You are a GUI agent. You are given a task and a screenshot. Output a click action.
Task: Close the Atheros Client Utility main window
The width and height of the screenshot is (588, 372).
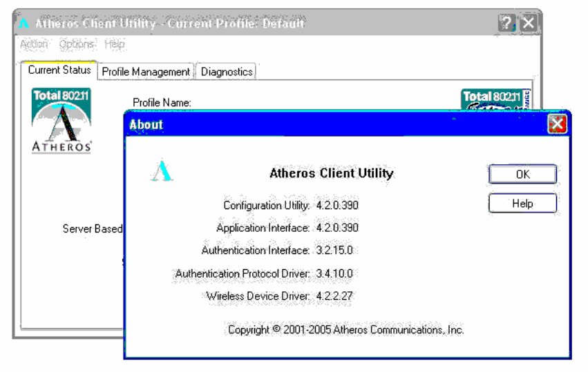529,23
